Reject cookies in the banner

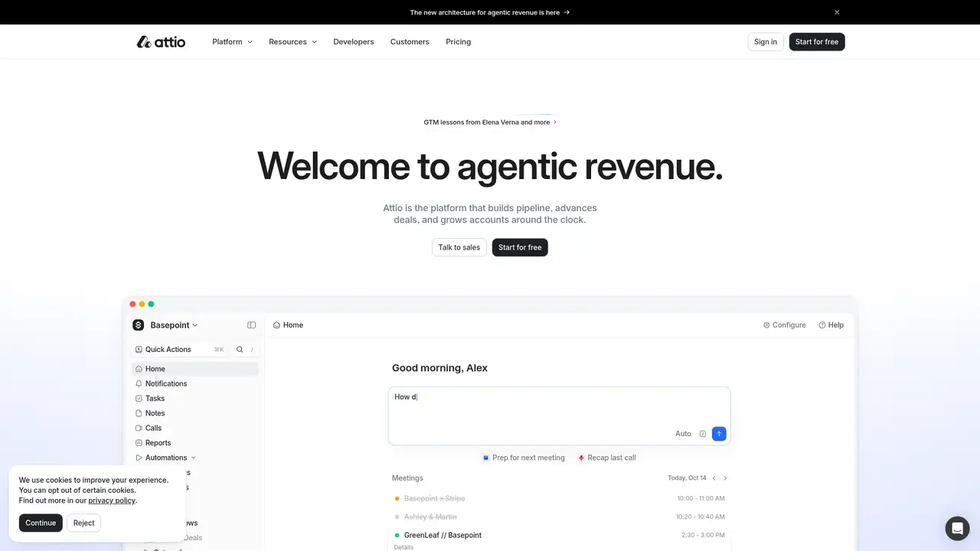tap(84, 523)
